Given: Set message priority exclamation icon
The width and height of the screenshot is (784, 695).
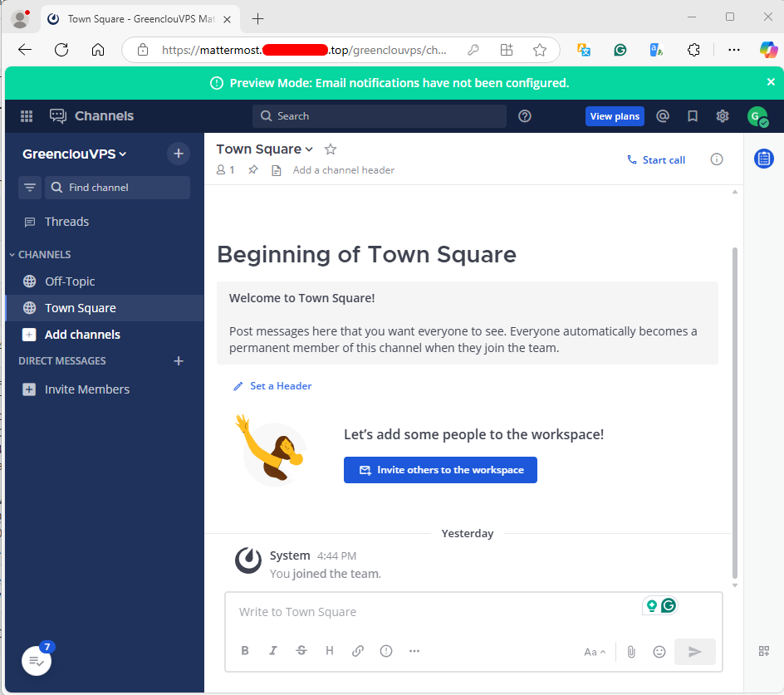Looking at the screenshot, I should coord(386,650).
